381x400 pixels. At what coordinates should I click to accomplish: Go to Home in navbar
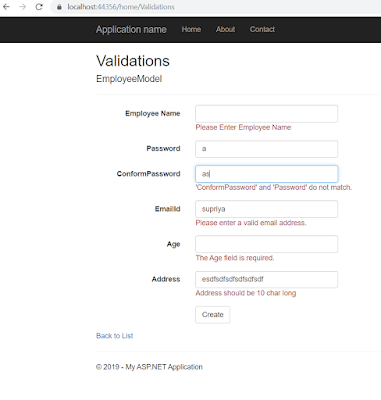(191, 29)
